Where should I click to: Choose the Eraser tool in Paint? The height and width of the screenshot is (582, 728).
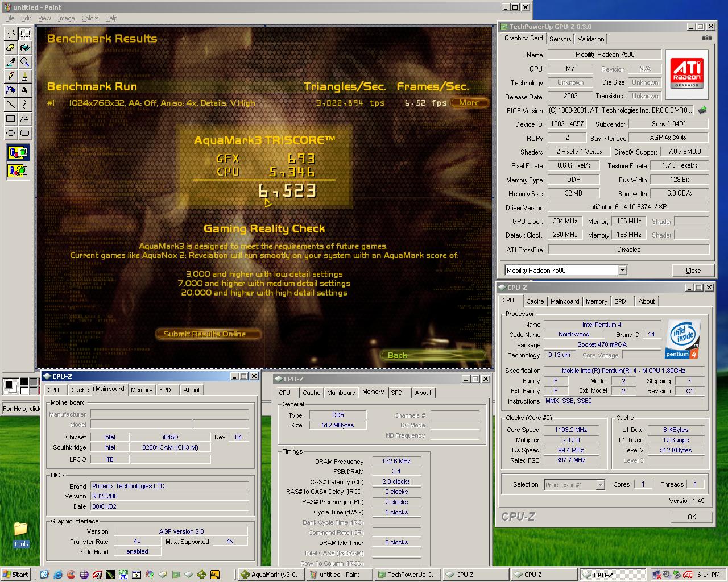click(x=11, y=48)
